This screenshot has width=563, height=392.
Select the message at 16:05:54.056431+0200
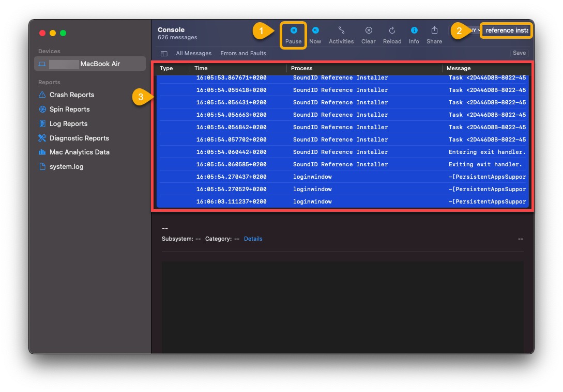coord(343,103)
